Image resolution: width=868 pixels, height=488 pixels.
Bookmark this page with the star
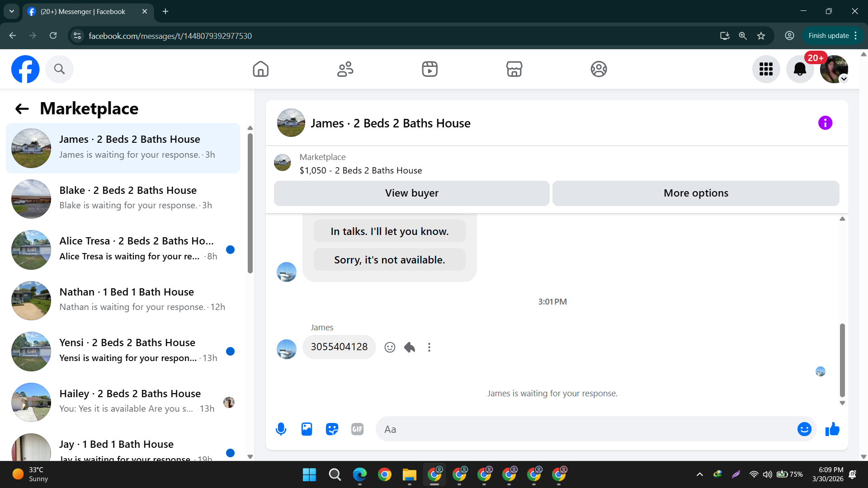click(761, 36)
